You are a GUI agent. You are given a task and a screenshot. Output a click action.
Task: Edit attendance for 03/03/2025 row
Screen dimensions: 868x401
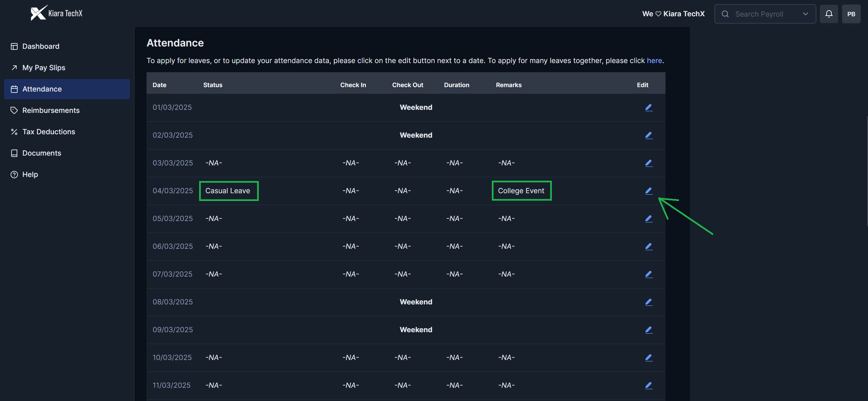[649, 163]
